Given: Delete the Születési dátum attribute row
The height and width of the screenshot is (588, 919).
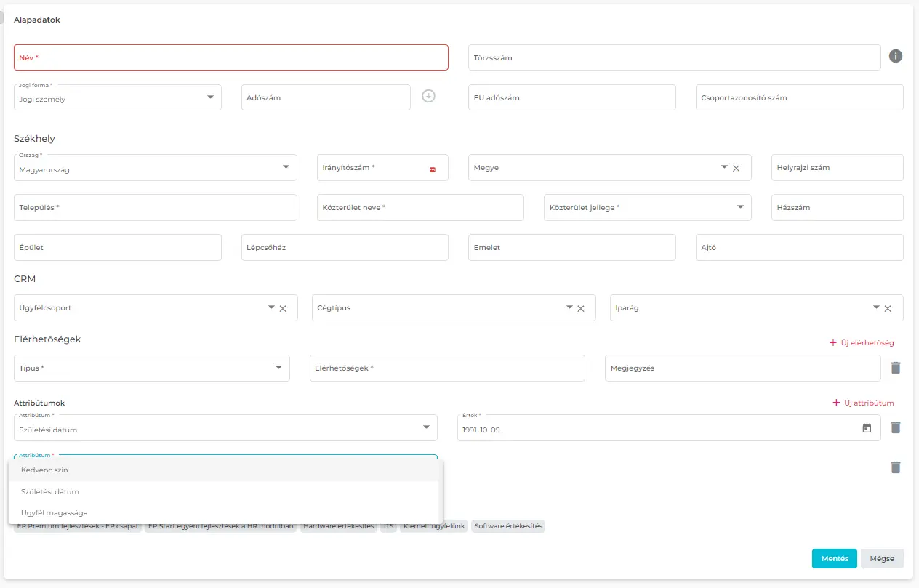Looking at the screenshot, I should point(896,427).
